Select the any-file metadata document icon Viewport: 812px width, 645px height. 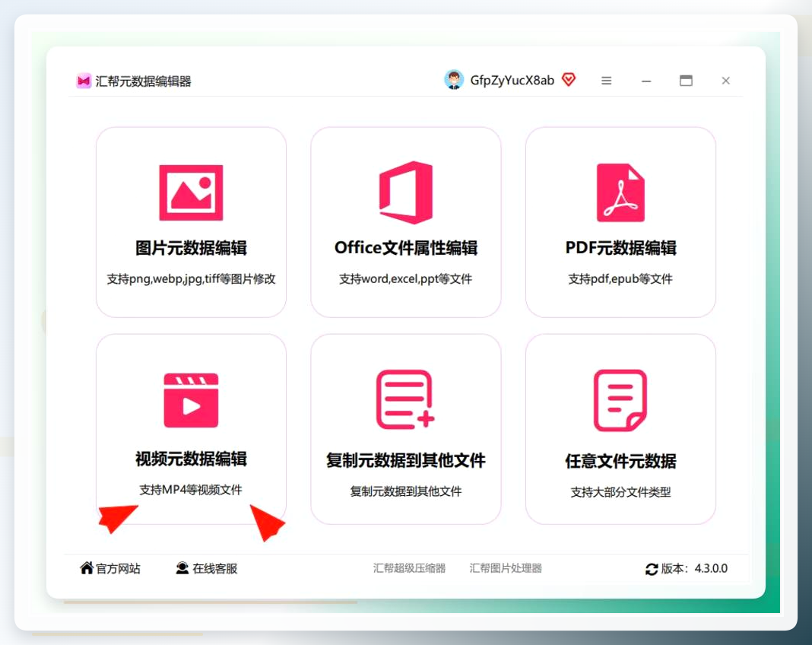(620, 400)
